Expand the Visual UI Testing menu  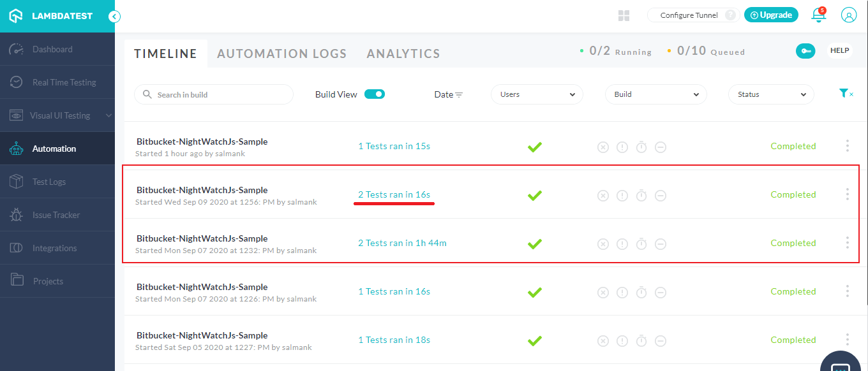click(60, 115)
